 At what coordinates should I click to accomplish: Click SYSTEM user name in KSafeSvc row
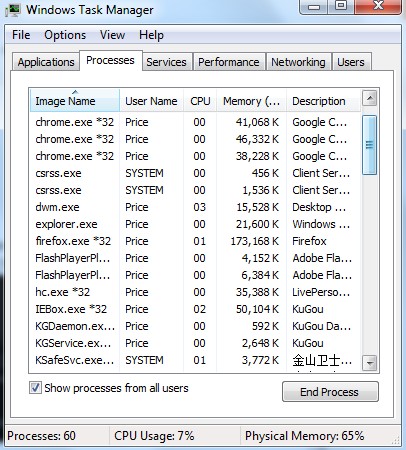[x=144, y=360]
